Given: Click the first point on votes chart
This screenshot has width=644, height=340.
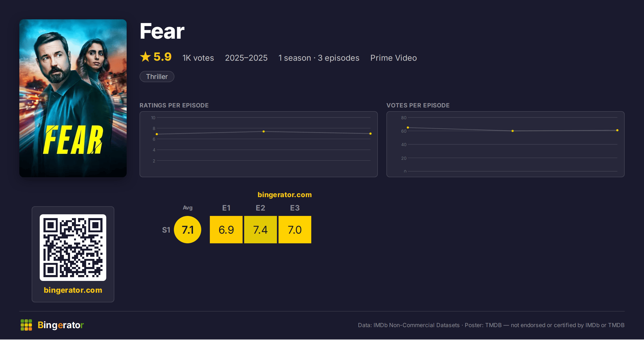Looking at the screenshot, I should coord(408,128).
